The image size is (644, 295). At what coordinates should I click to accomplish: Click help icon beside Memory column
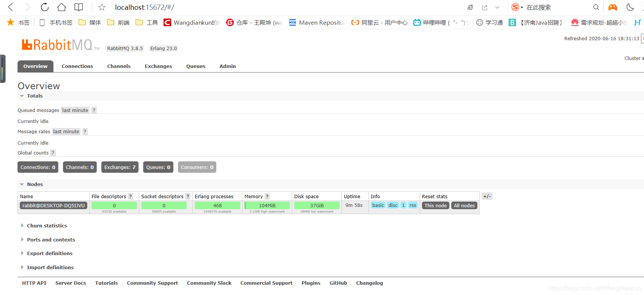pos(267,196)
